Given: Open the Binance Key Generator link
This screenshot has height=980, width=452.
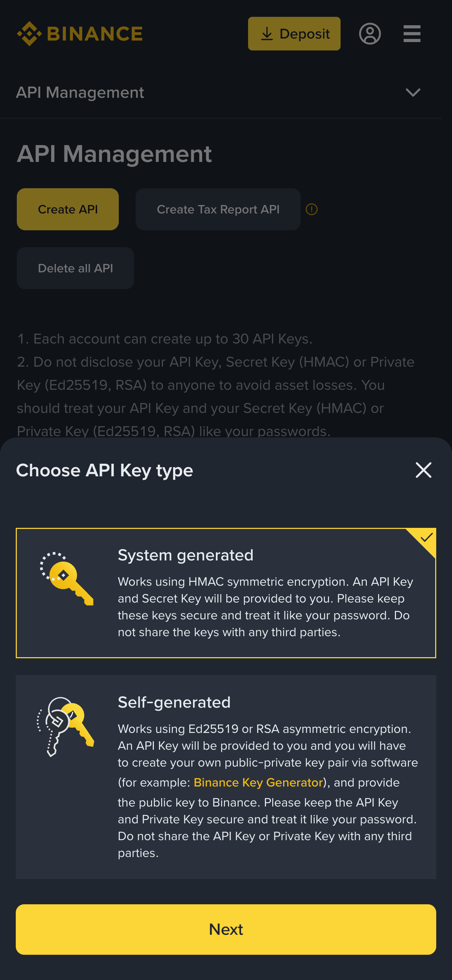Looking at the screenshot, I should [258, 783].
